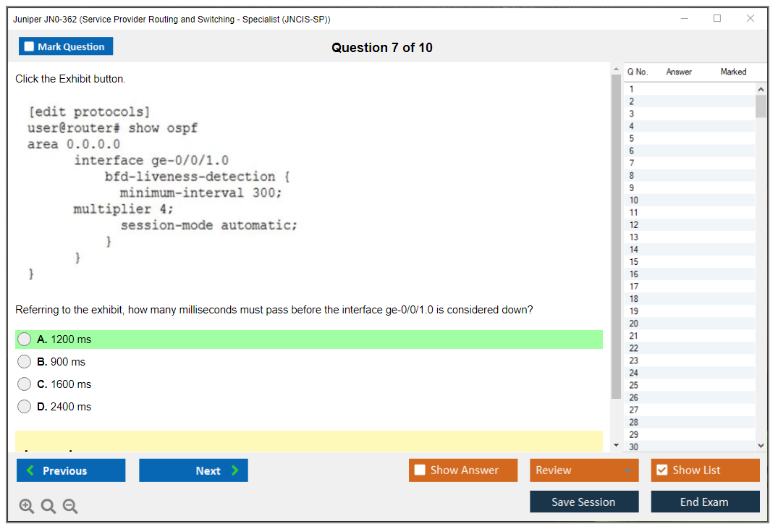Viewport: 778px width, 532px height.
Task: Open the Review dropdown menu
Action: click(x=584, y=470)
